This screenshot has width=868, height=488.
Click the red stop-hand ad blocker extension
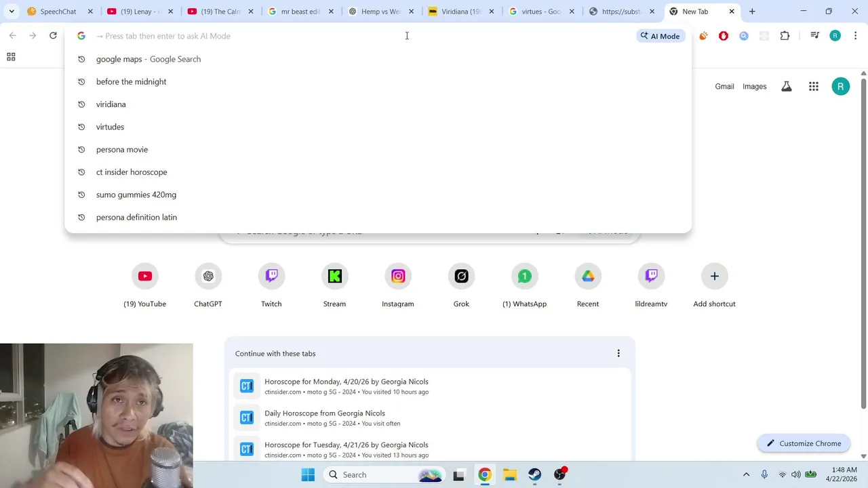point(724,36)
